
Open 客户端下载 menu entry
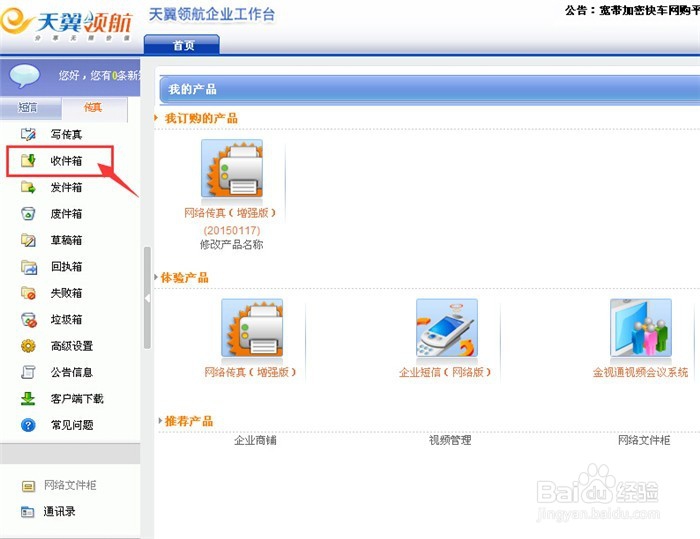tap(77, 398)
